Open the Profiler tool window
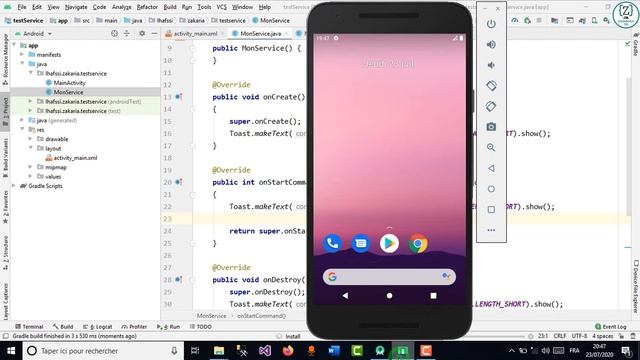 click(x=134, y=327)
